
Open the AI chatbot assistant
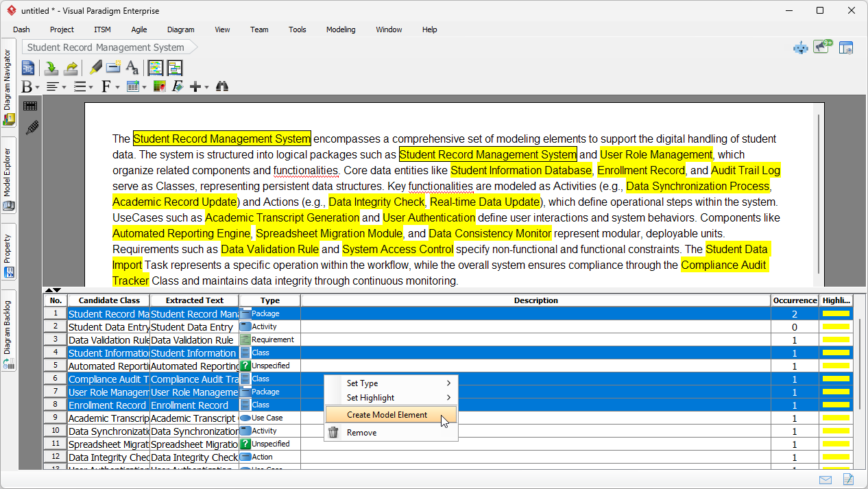tap(801, 47)
